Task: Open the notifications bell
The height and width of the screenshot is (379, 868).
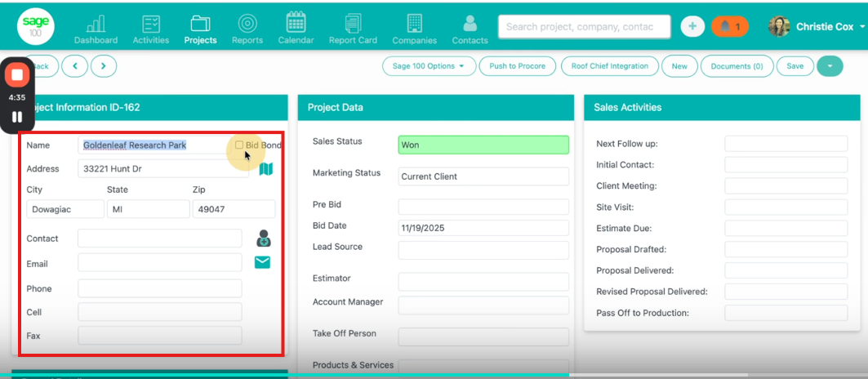Action: coord(730,27)
